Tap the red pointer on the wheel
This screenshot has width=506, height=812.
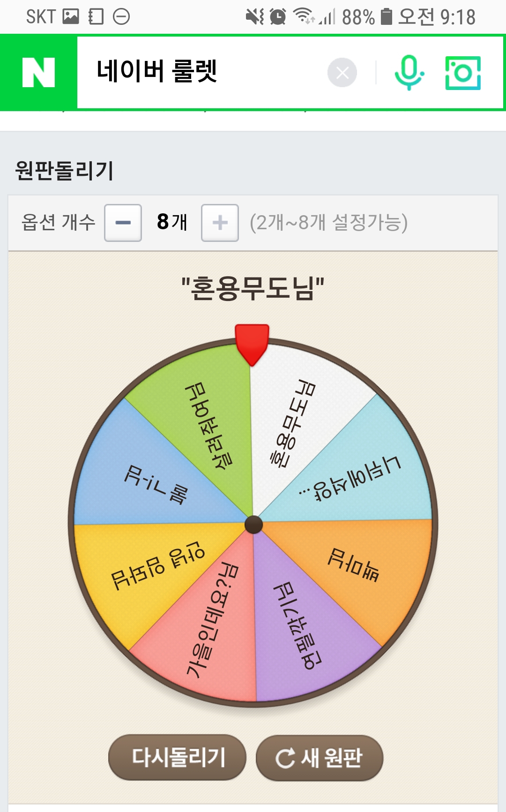click(x=252, y=343)
